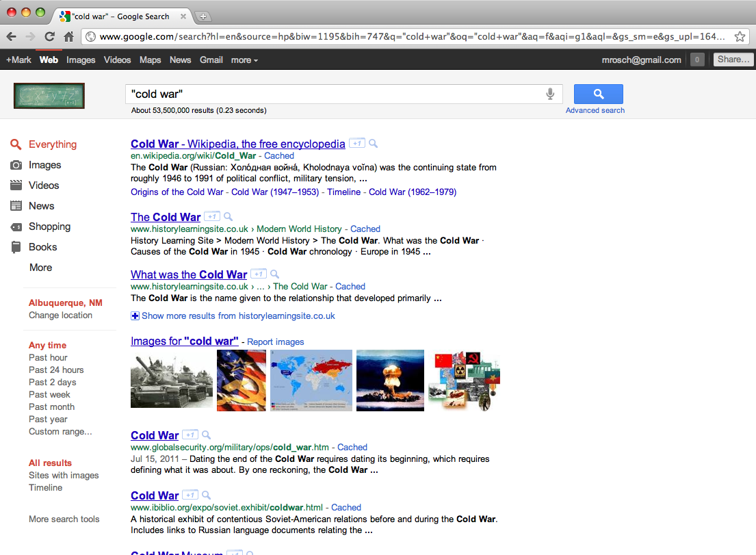Click the notifications count box
The image size is (756, 555).
[x=697, y=60]
